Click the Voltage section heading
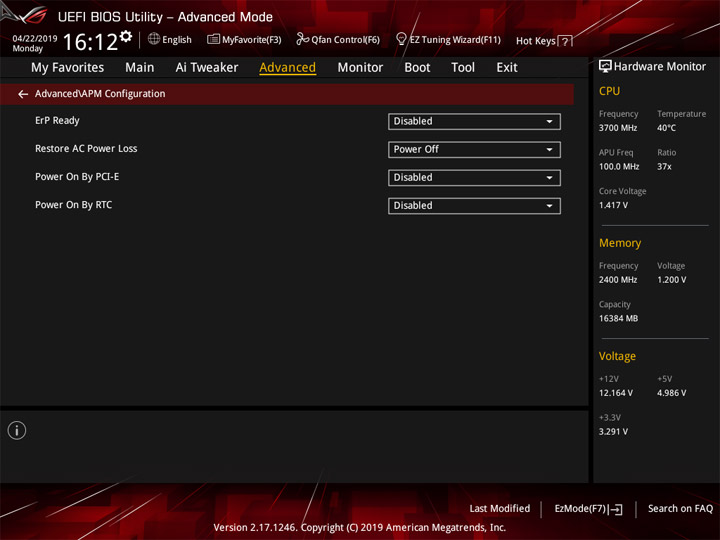Image resolution: width=720 pixels, height=540 pixels. (x=617, y=356)
